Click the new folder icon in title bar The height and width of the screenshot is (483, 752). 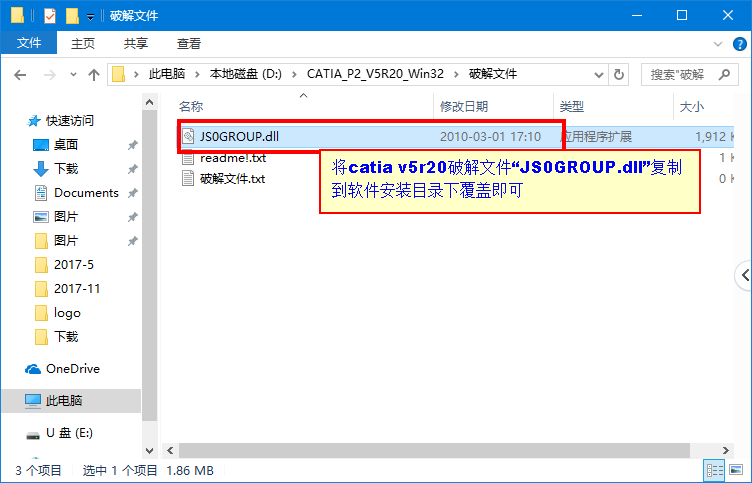72,16
